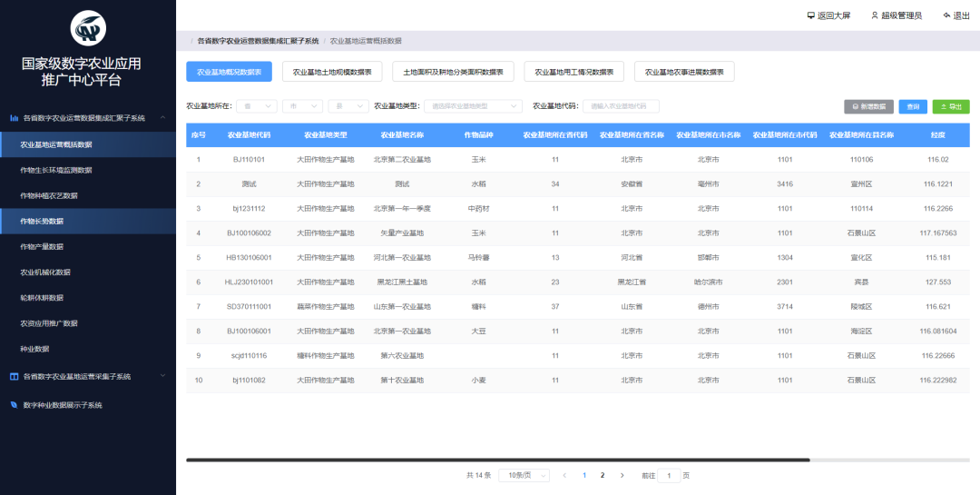Screen dimensions: 980x495
Task: Click the bar chart icon beside 各省数字农业运营数据集成汇聚子系统
Action: click(x=14, y=118)
